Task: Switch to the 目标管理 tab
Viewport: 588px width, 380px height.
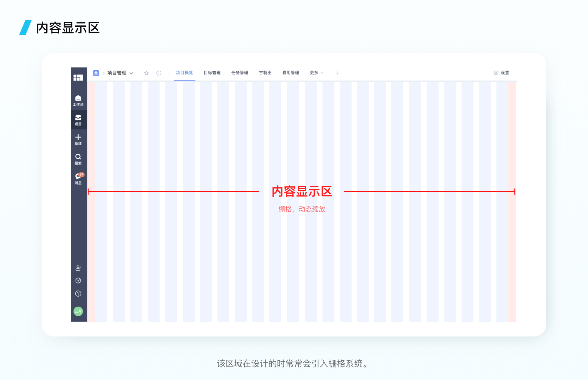Action: [x=212, y=73]
